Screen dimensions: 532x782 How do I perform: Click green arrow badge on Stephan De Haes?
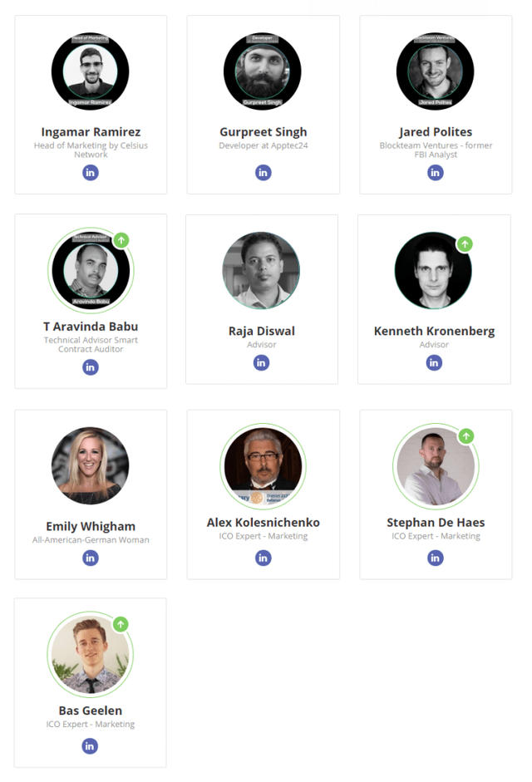pyautogui.click(x=466, y=435)
